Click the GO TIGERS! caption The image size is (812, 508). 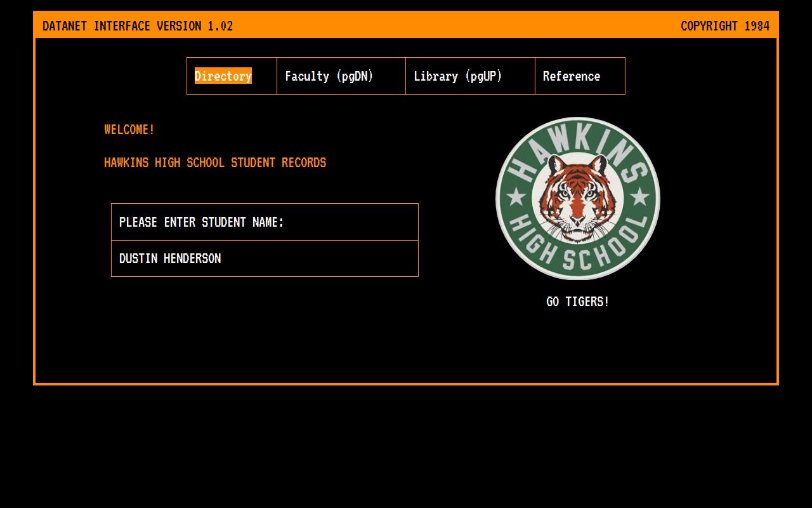tap(577, 302)
